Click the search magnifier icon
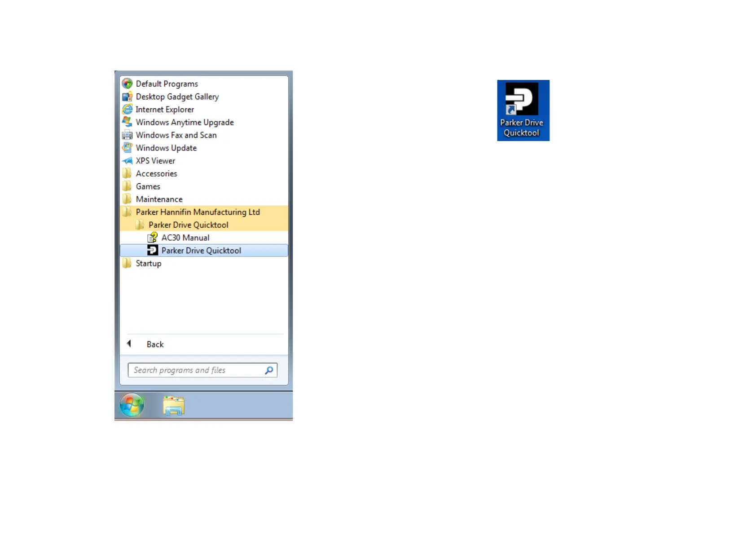 [269, 370]
